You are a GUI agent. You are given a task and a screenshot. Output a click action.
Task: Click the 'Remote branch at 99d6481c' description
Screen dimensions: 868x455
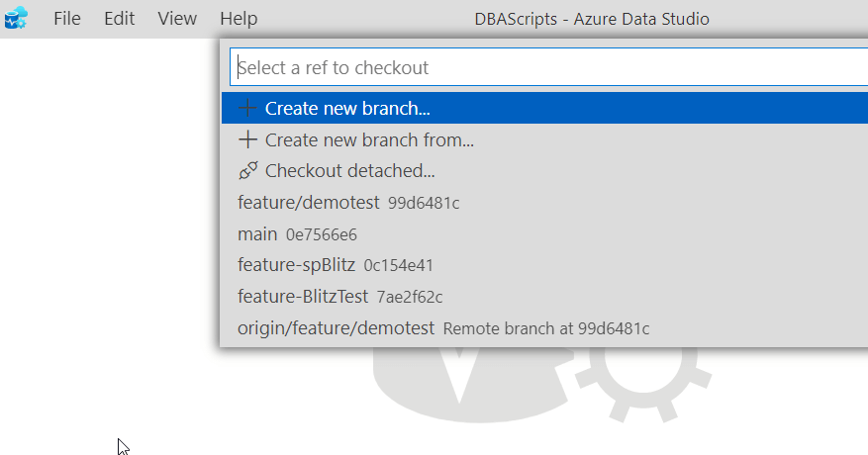click(545, 328)
